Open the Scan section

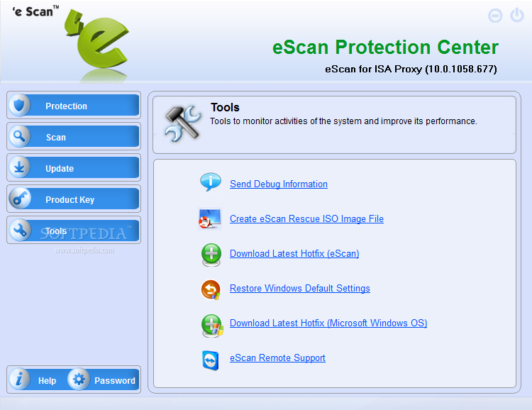coord(74,137)
